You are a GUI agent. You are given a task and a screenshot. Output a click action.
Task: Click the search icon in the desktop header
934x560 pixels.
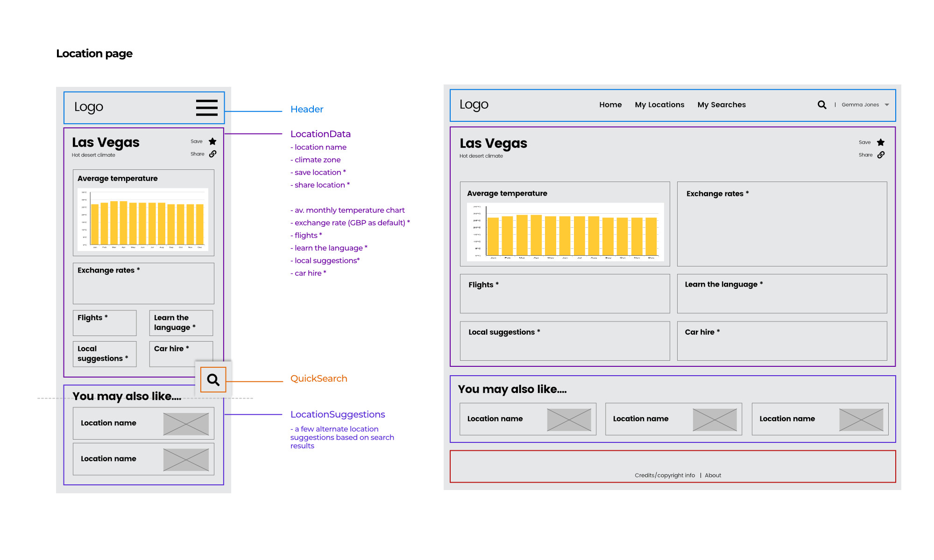pos(821,105)
